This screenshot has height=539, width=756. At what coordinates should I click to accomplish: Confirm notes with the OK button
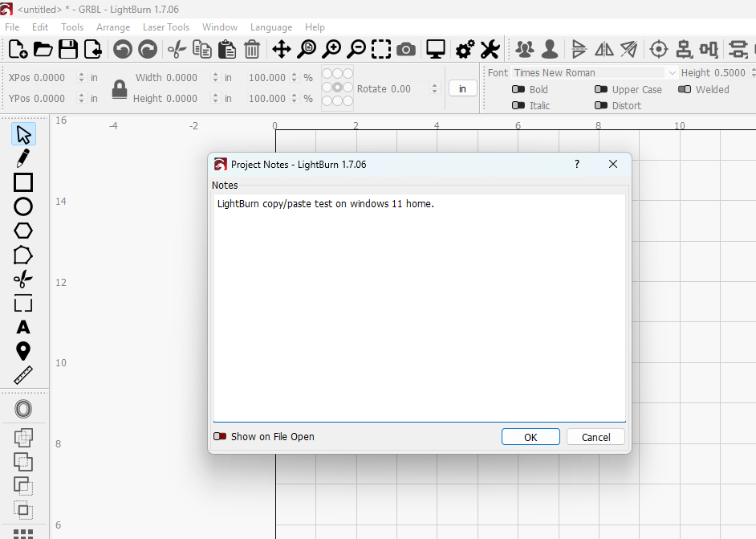530,437
